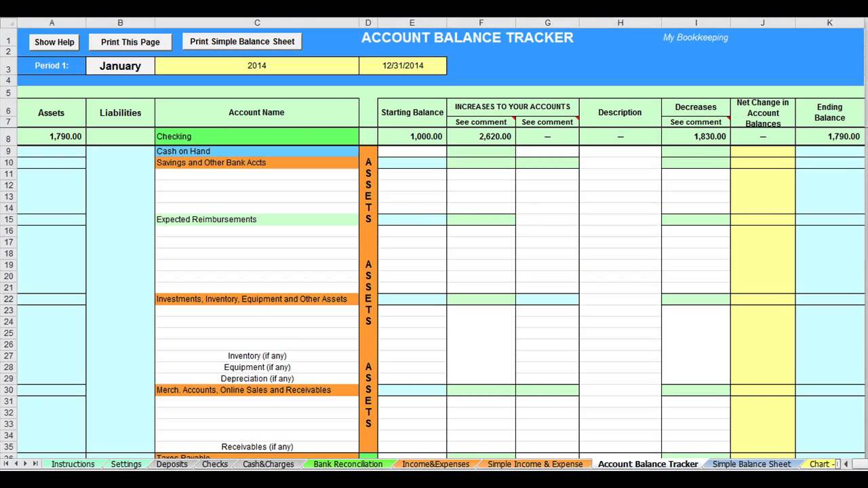Select ending balance 1,790.00 cell
Viewport: 868px width, 488px height.
pyautogui.click(x=830, y=136)
